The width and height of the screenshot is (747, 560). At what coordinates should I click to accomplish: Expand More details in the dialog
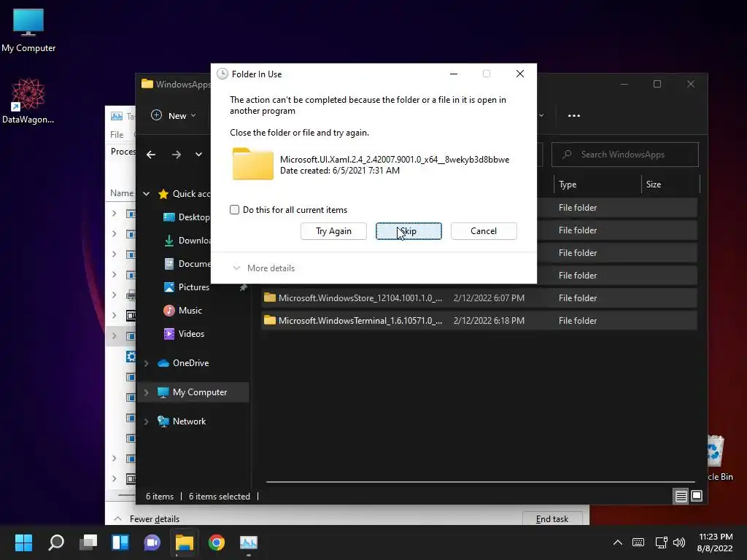click(x=263, y=268)
